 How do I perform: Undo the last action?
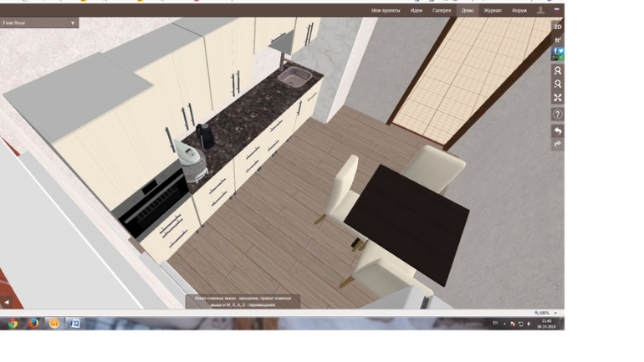point(558,131)
